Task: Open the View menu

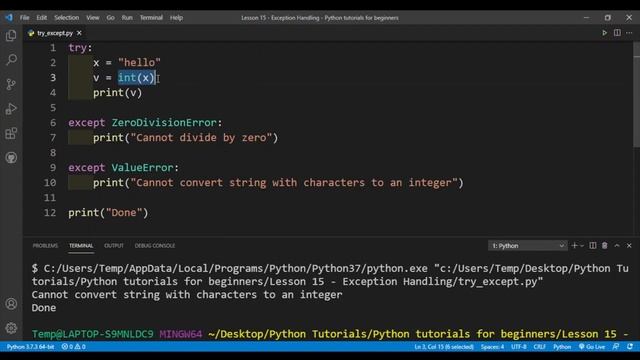Action: pyautogui.click(x=93, y=18)
